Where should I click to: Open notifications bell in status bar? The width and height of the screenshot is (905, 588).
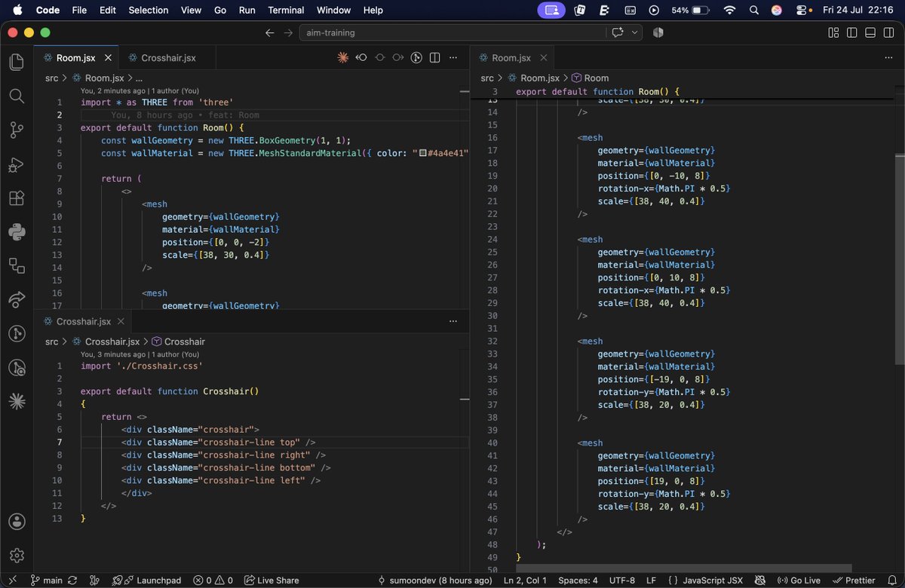891,580
